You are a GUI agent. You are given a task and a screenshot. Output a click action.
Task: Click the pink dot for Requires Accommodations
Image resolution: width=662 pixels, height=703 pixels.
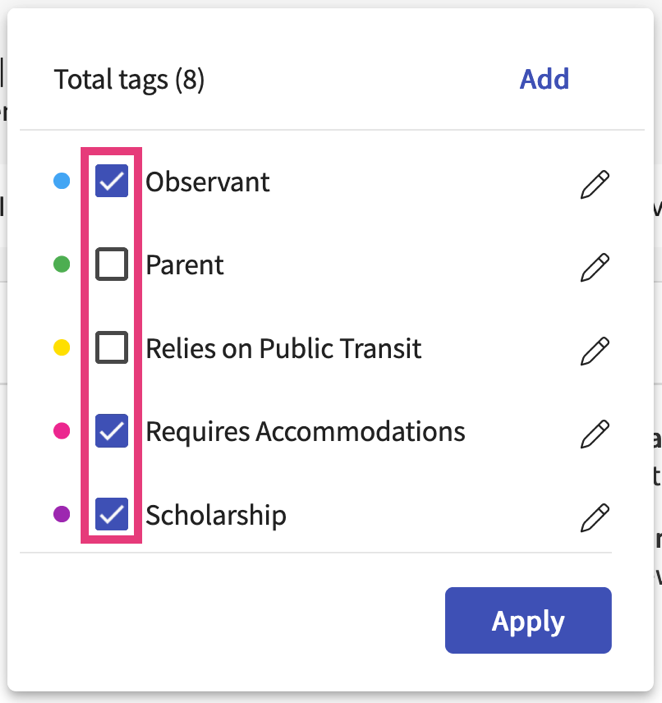pyautogui.click(x=61, y=431)
